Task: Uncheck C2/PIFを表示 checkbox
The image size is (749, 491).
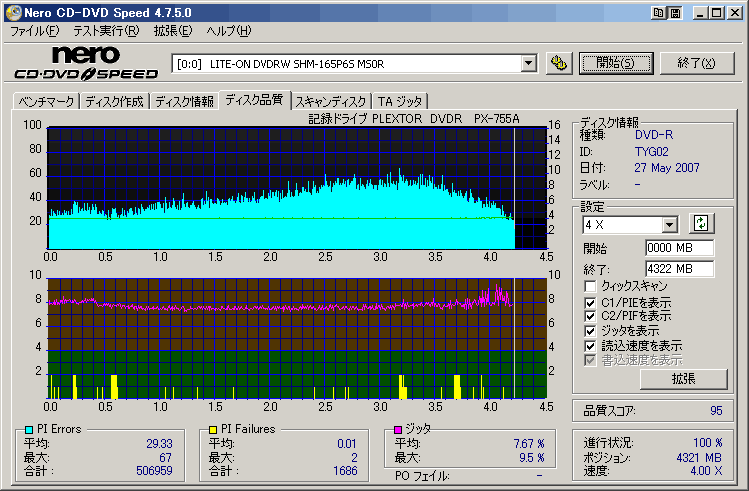Action: tap(590, 316)
